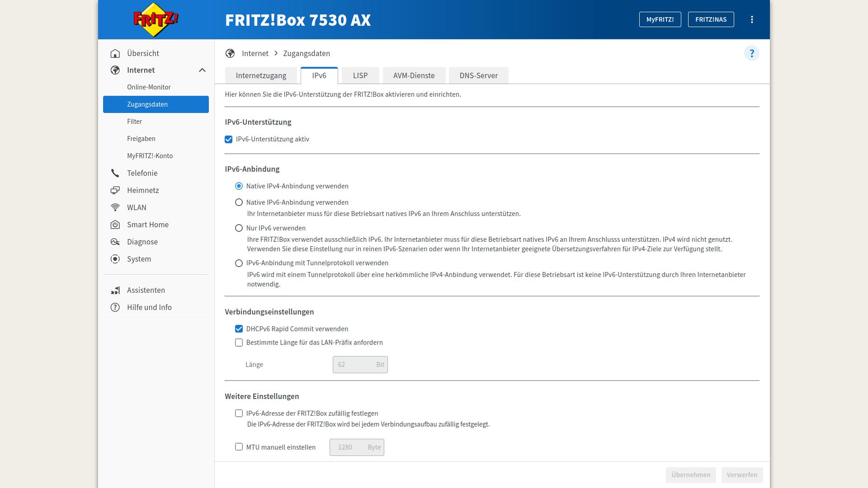
Task: Disable IPv6-Unterstützung aktiv checkbox
Action: (x=229, y=139)
